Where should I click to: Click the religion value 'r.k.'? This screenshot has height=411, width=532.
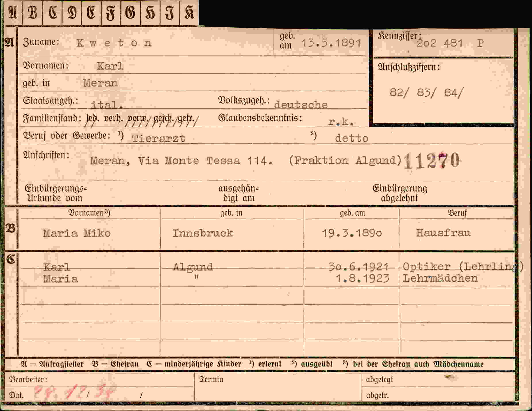point(341,121)
